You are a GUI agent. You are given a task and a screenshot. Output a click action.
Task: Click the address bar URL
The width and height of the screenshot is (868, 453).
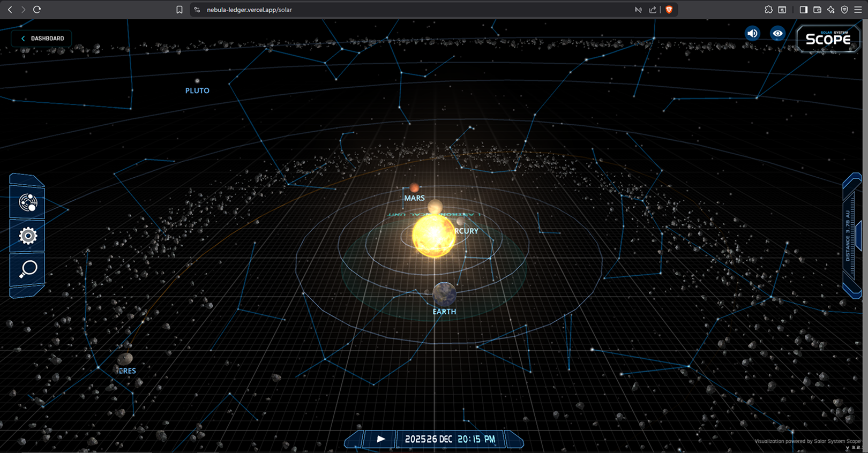(x=249, y=10)
